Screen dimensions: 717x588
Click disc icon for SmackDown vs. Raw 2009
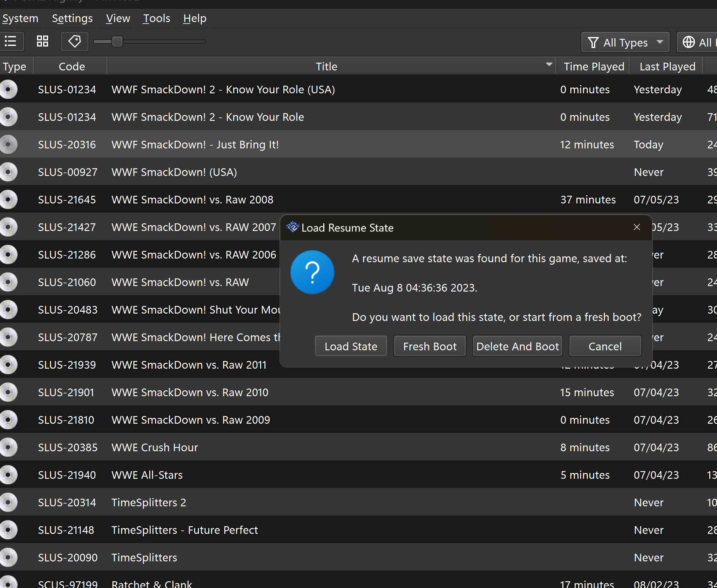coord(8,420)
